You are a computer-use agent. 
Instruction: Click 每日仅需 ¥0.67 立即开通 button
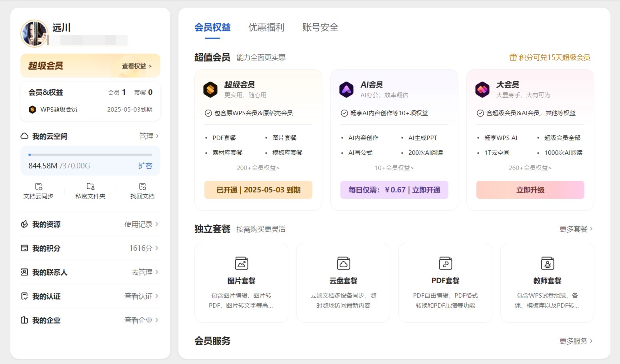(x=394, y=190)
